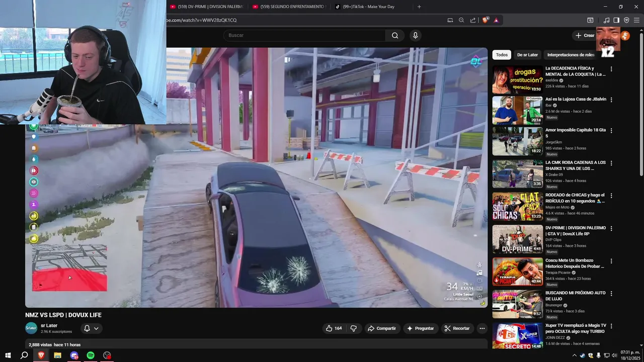The height and width of the screenshot is (362, 644).
Task: Open the volume speaker tray icon
Action: pos(614,355)
